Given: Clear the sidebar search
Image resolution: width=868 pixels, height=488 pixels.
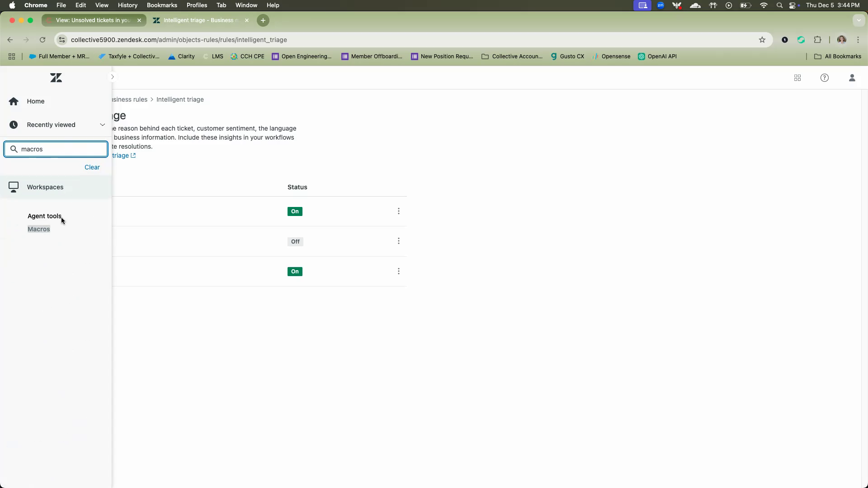Looking at the screenshot, I should (92, 167).
